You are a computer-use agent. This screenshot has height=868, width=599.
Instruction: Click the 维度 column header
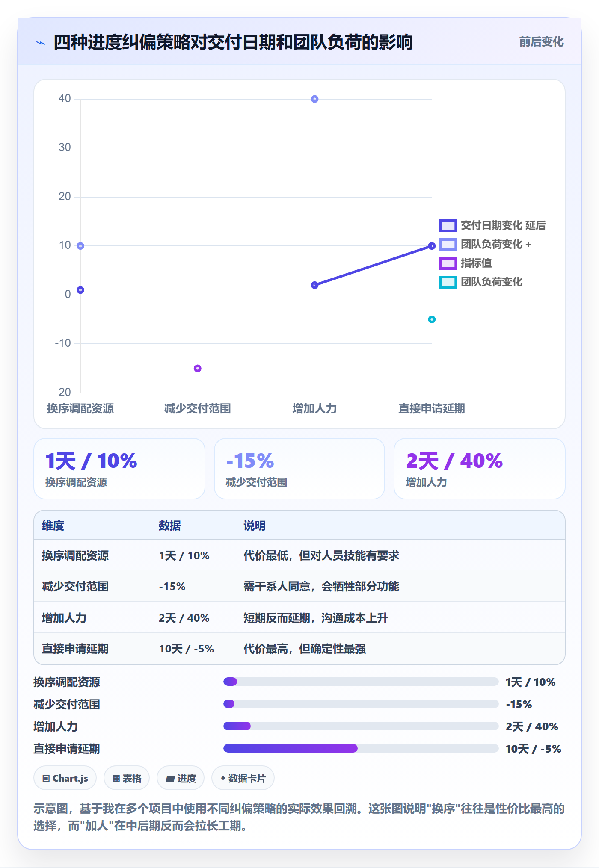[53, 526]
